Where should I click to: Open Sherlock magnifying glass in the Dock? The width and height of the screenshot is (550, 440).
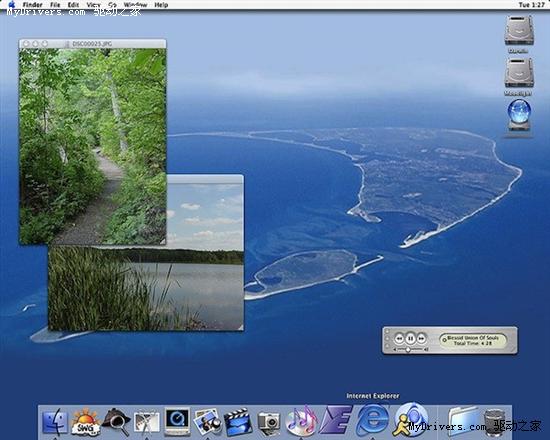click(116, 422)
